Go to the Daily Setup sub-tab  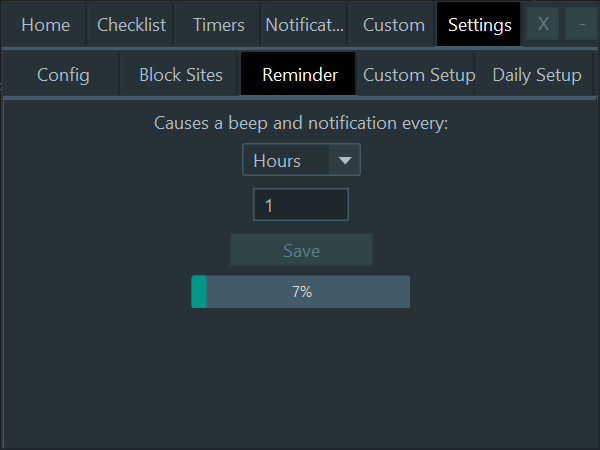click(x=536, y=75)
